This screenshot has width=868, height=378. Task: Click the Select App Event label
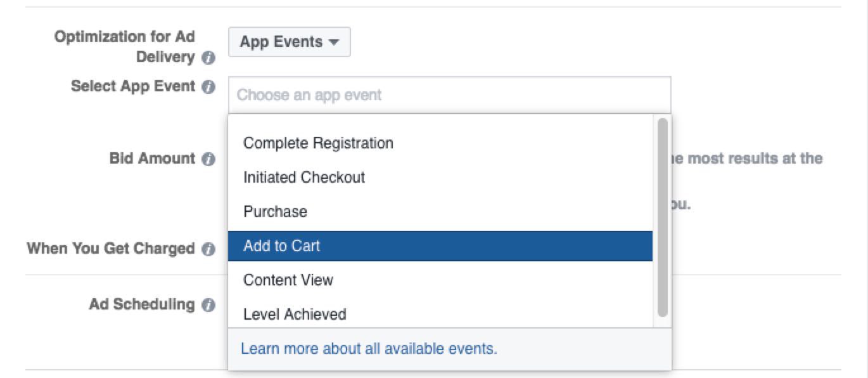[x=133, y=87]
